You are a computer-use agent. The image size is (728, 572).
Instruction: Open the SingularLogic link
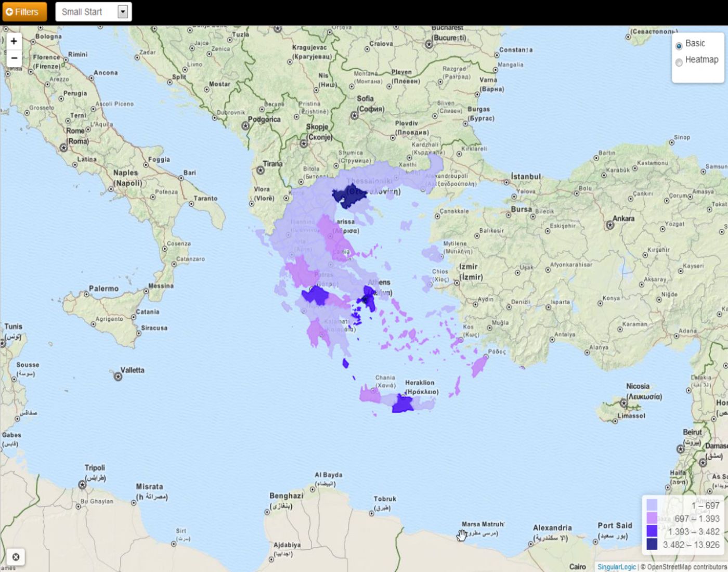[616, 567]
